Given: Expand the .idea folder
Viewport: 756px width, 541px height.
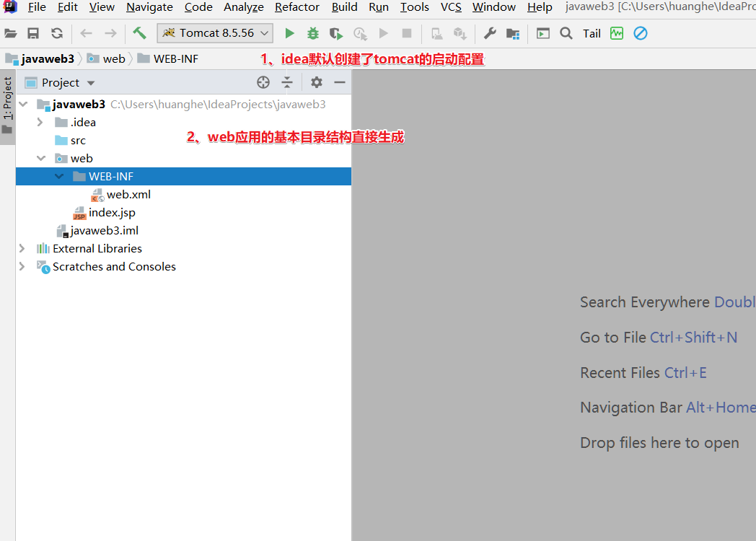Looking at the screenshot, I should pyautogui.click(x=40, y=123).
